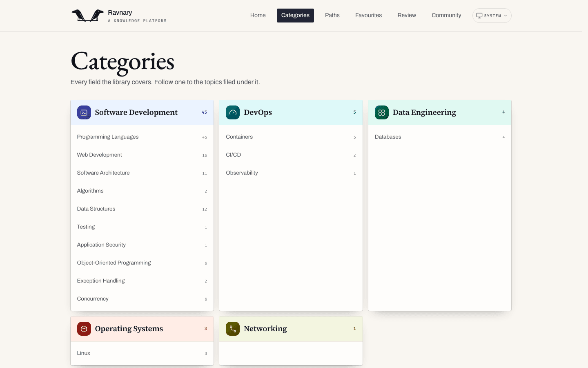Open the Testing topic
The height and width of the screenshot is (368, 588).
142,227
